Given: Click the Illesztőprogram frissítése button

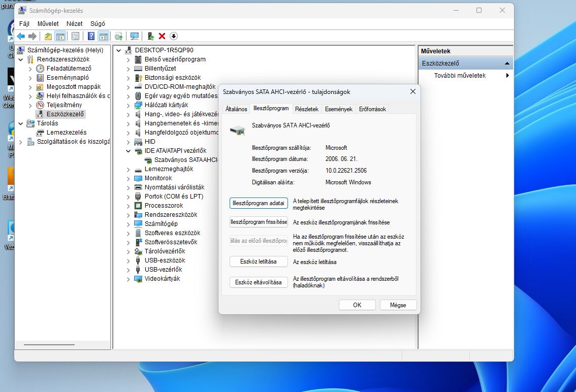Looking at the screenshot, I should (259, 222).
